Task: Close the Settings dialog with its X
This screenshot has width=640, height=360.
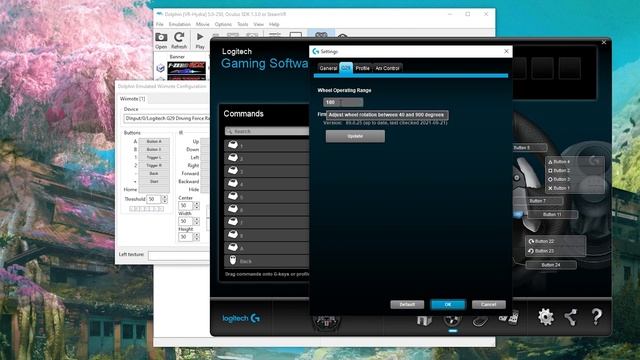Action: point(506,51)
